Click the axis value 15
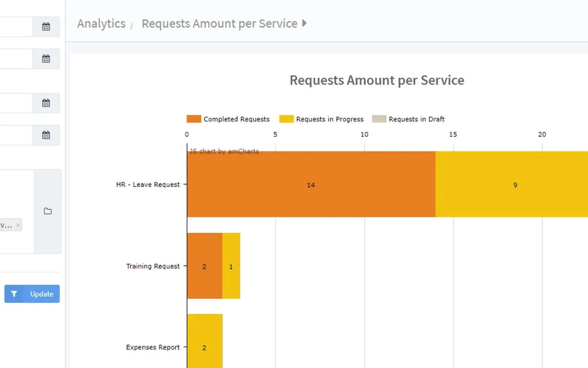Screen dimensions: 588x368 click(x=453, y=135)
